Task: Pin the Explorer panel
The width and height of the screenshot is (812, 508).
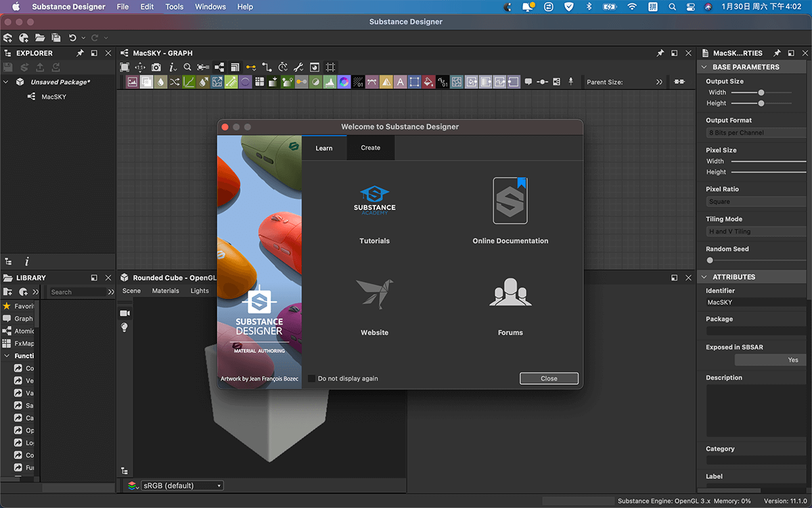Action: point(81,53)
